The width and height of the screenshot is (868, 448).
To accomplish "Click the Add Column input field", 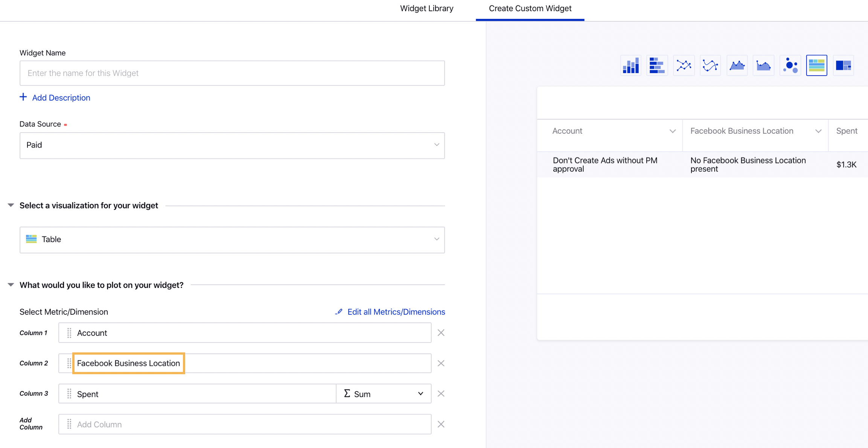I will (245, 424).
